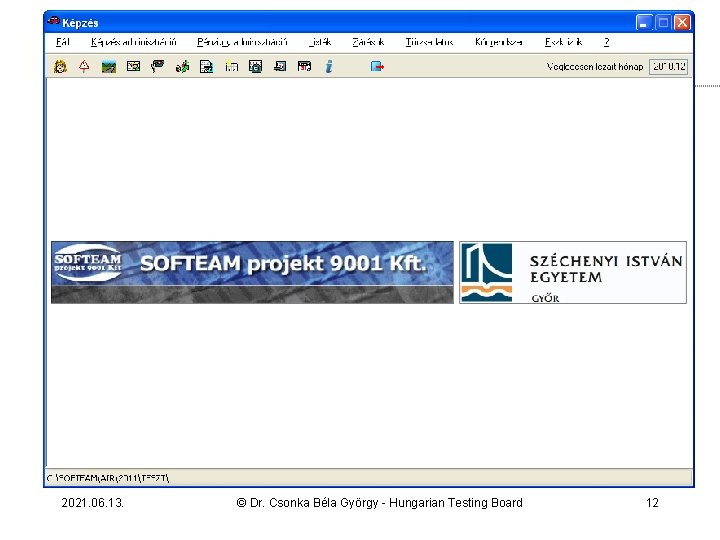Click the green and red figure toolbar icon
Image resolution: width=720 pixels, height=540 pixels.
(182, 67)
